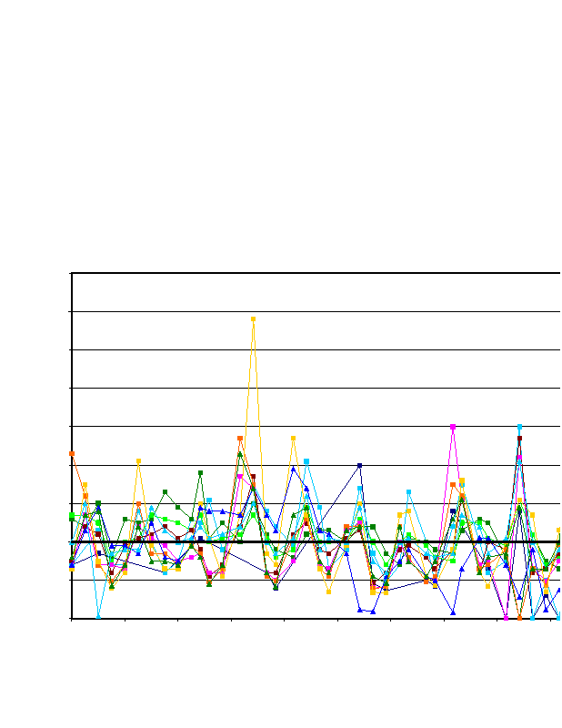Click the top border of the plot area
The width and height of the screenshot is (562, 728).
[309, 273]
